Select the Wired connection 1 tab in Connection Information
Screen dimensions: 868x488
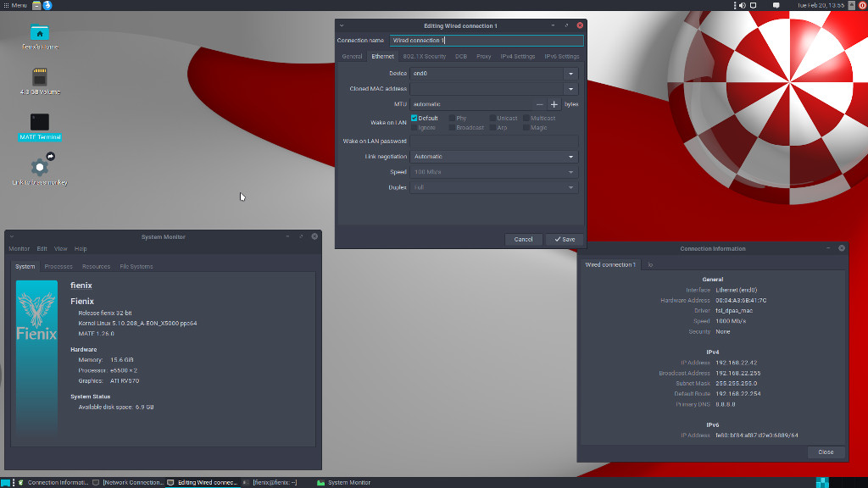[x=610, y=265]
